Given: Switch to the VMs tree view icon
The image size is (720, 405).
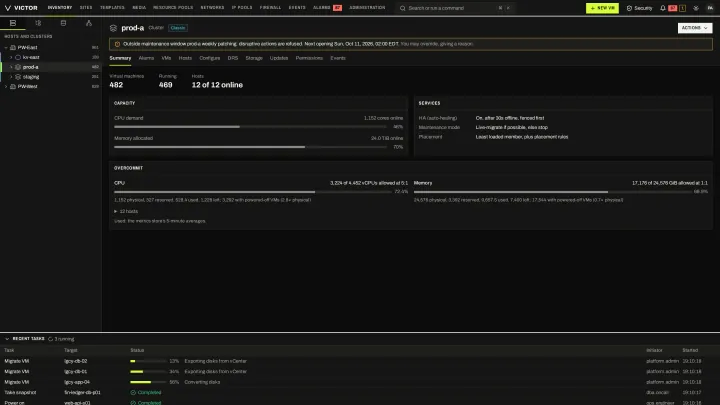Looking at the screenshot, I should coord(38,23).
